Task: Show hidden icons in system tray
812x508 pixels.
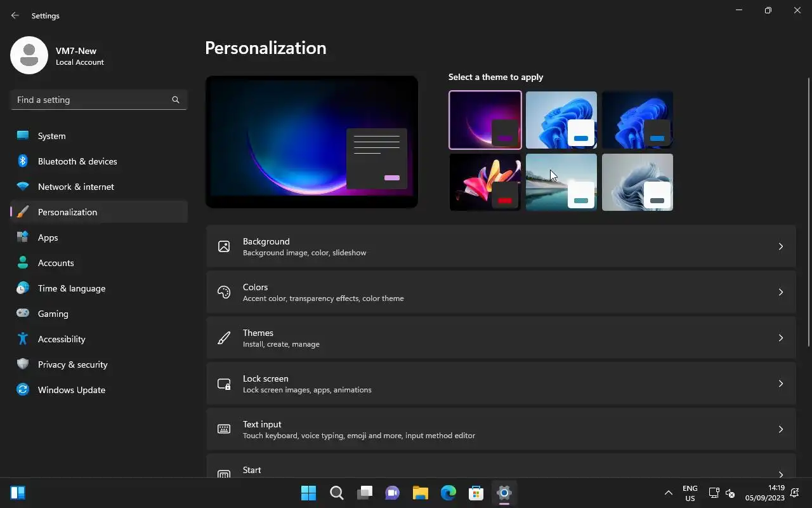Action: click(668, 493)
